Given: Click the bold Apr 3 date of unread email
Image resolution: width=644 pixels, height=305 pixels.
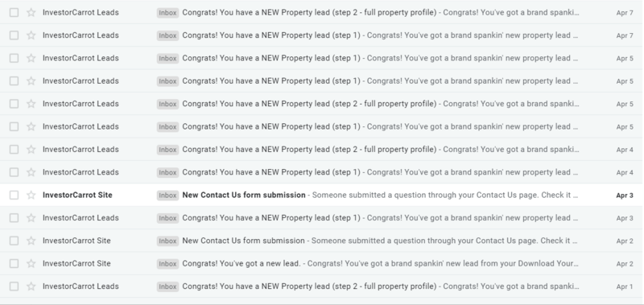Looking at the screenshot, I should [x=625, y=196].
